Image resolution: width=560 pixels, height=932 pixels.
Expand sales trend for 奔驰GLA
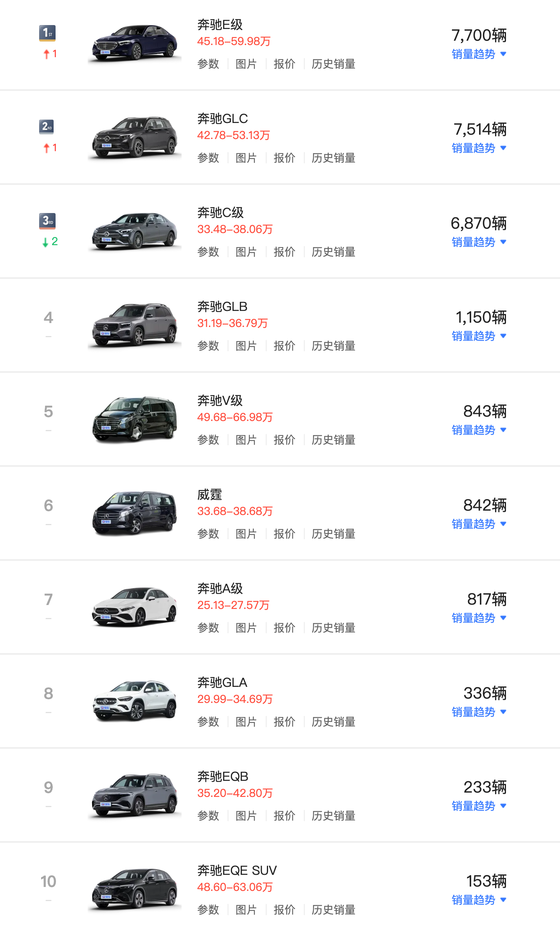(x=479, y=712)
